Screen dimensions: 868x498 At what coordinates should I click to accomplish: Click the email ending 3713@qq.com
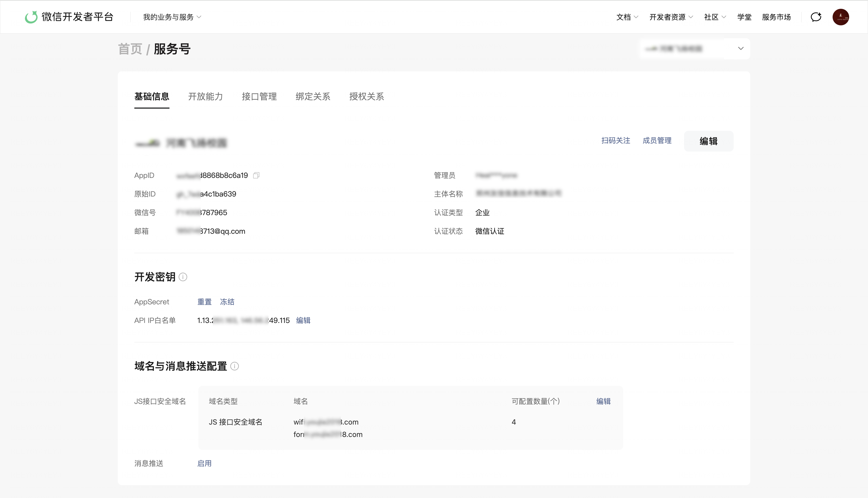point(211,232)
